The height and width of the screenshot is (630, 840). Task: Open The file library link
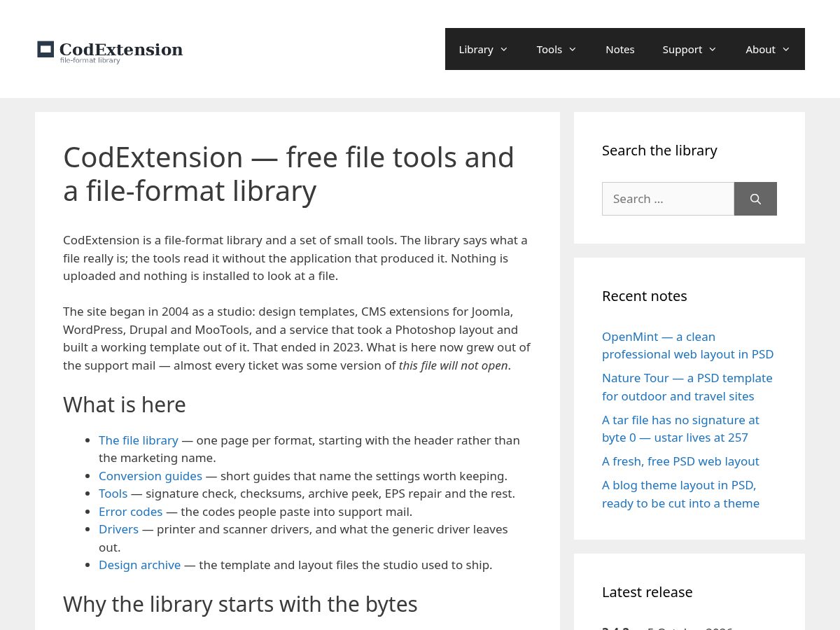(139, 440)
